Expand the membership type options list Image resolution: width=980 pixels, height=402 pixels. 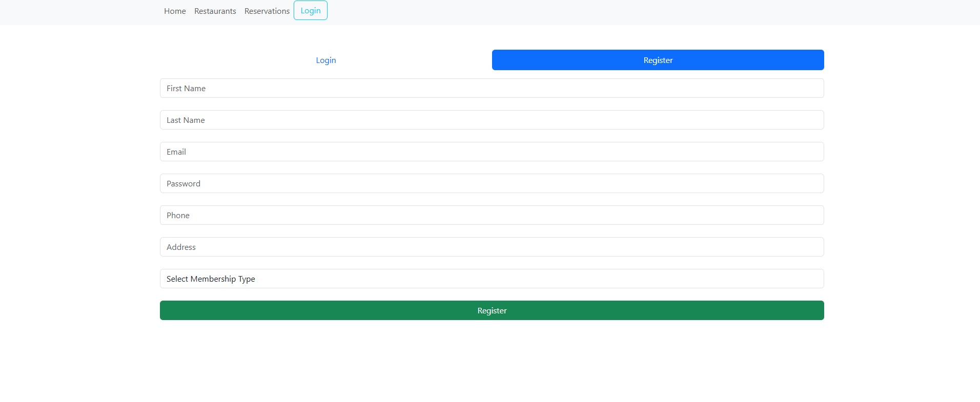coord(492,279)
